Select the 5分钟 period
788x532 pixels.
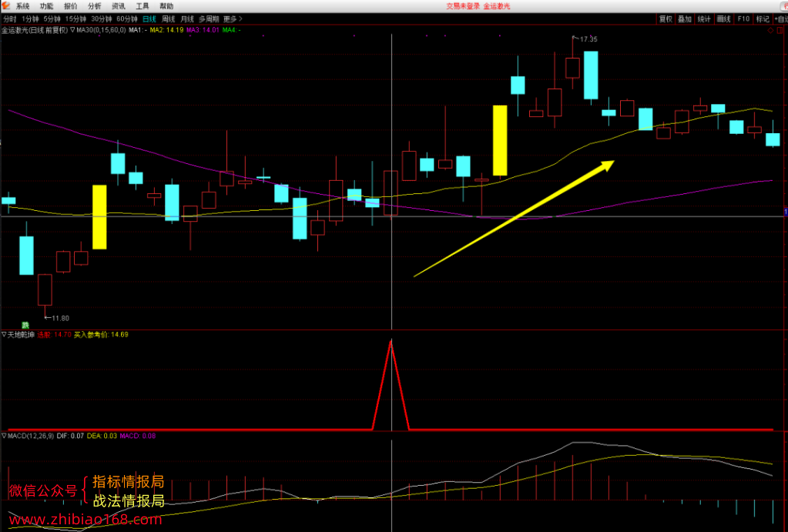[52, 19]
